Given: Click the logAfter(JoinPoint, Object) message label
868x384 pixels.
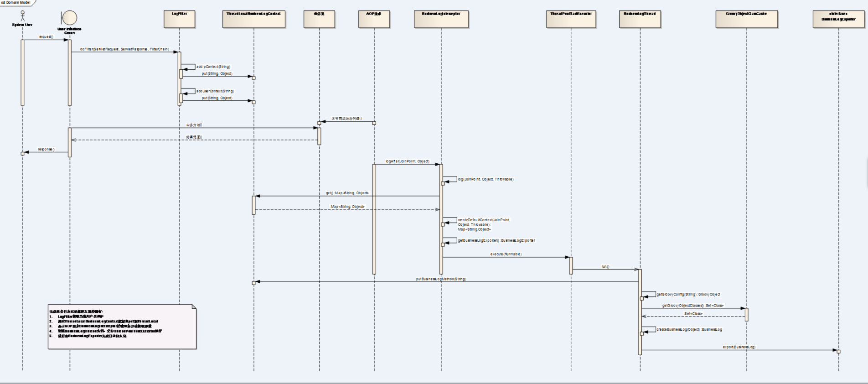Looking at the screenshot, I should tap(408, 161).
